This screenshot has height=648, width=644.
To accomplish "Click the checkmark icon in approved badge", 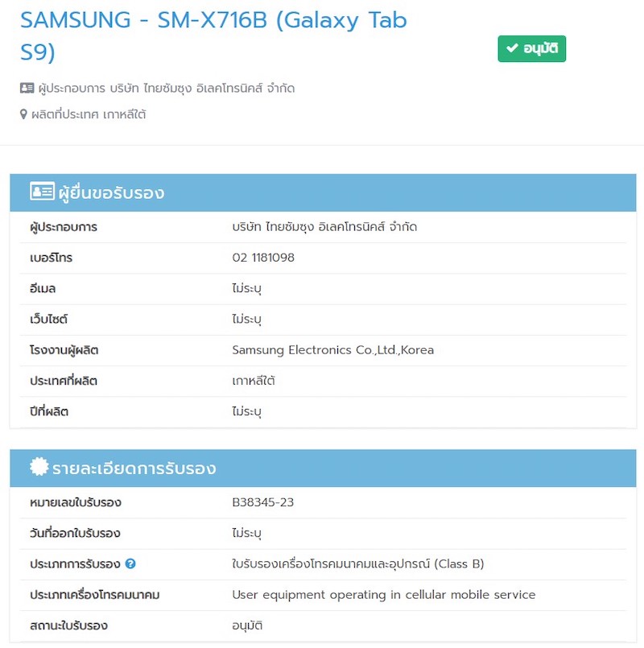I will coord(512,48).
